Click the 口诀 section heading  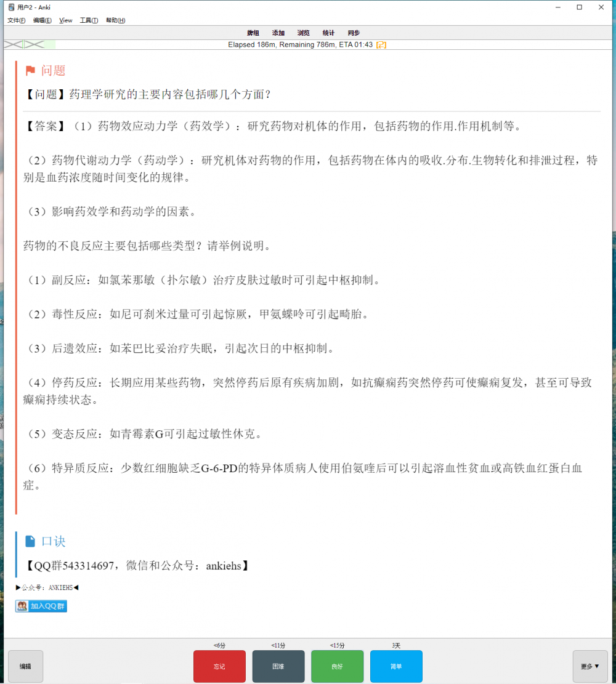pos(53,541)
